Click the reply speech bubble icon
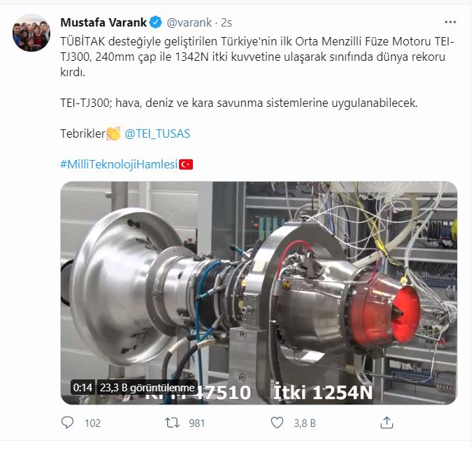 67,422
